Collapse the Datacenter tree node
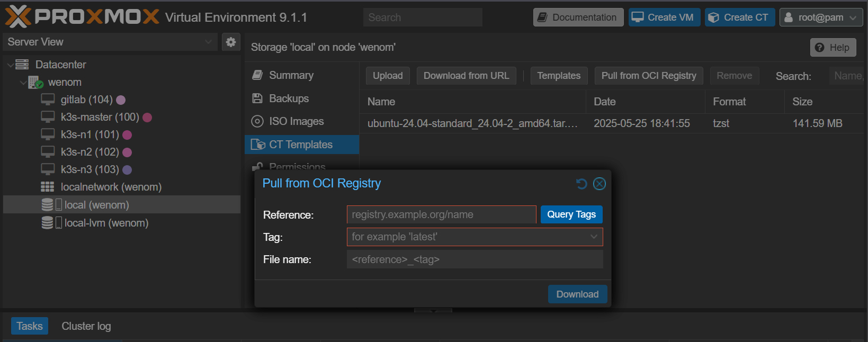 coord(10,65)
